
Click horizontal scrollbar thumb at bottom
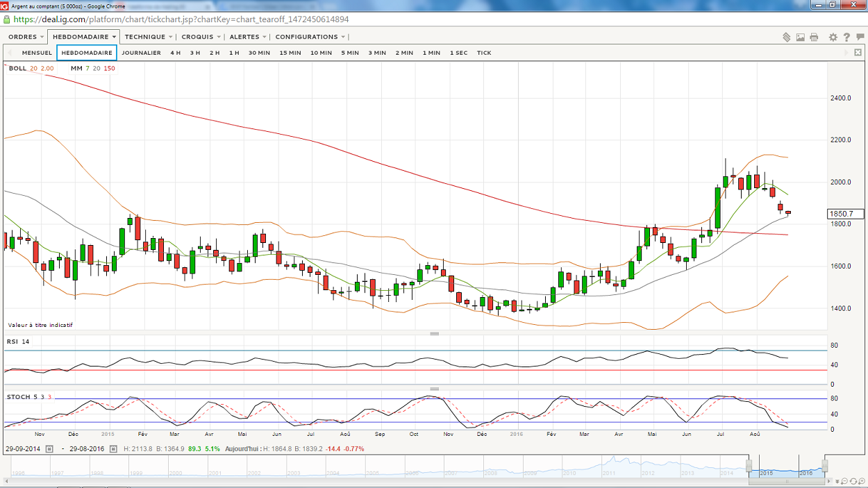[x=787, y=480]
